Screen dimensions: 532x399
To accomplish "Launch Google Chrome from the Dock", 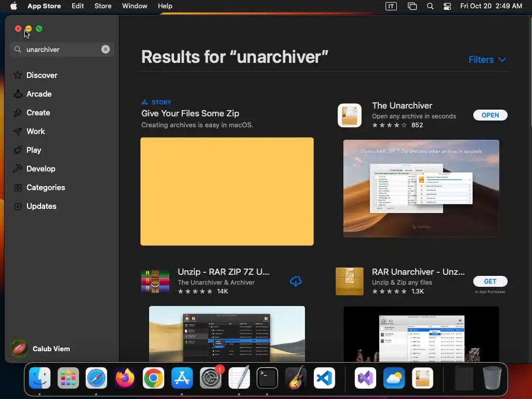I will pos(153,378).
